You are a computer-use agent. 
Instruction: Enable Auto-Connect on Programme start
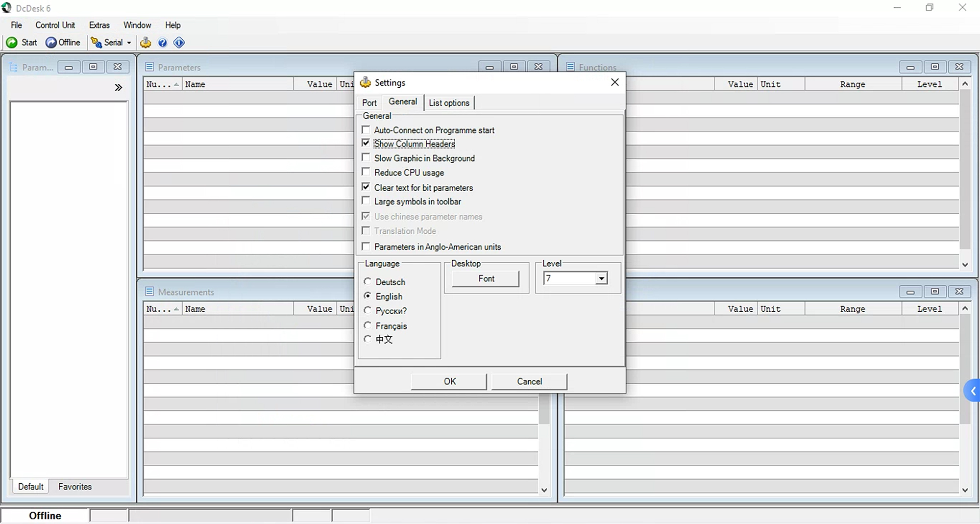point(366,129)
